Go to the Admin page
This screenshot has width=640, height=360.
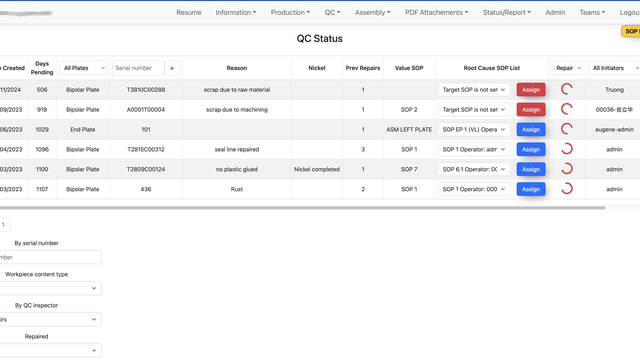(555, 13)
